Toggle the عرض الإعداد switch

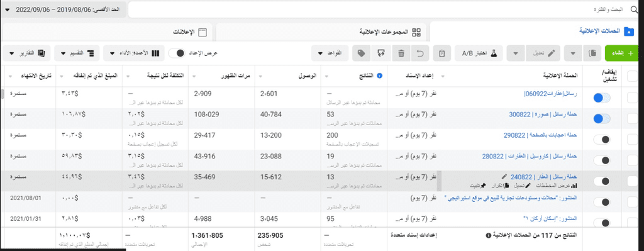pos(177,53)
